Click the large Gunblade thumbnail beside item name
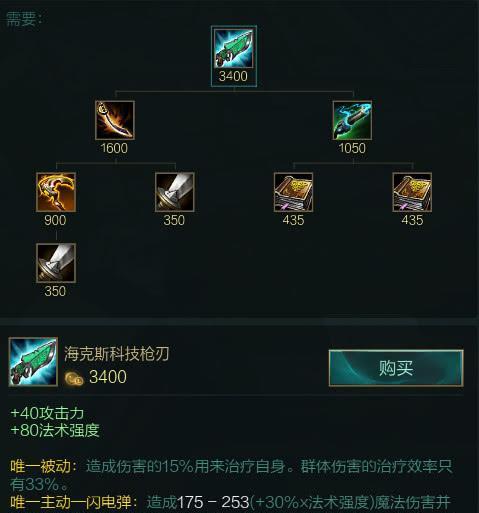 tap(33, 362)
